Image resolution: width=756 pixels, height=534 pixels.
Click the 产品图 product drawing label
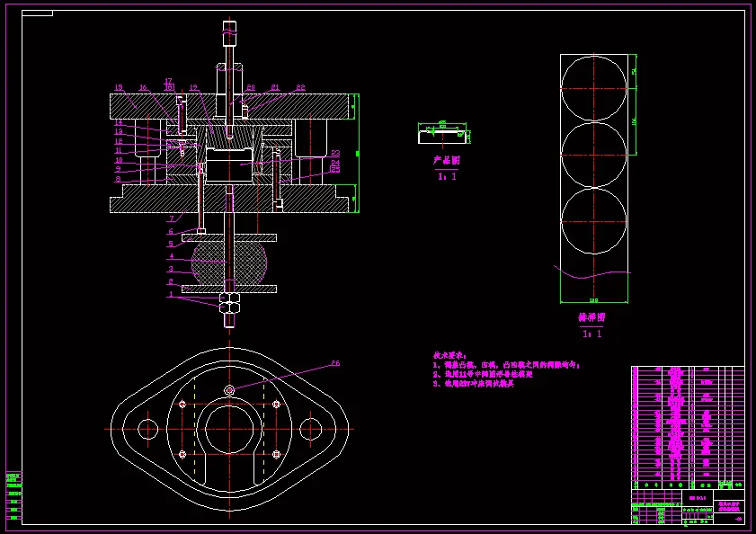click(447, 161)
